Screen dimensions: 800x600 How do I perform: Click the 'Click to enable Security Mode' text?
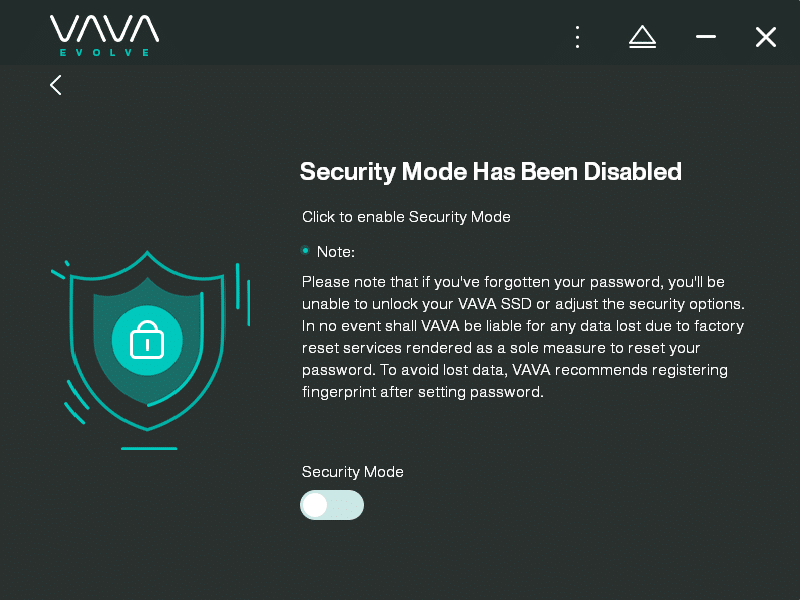coord(406,217)
